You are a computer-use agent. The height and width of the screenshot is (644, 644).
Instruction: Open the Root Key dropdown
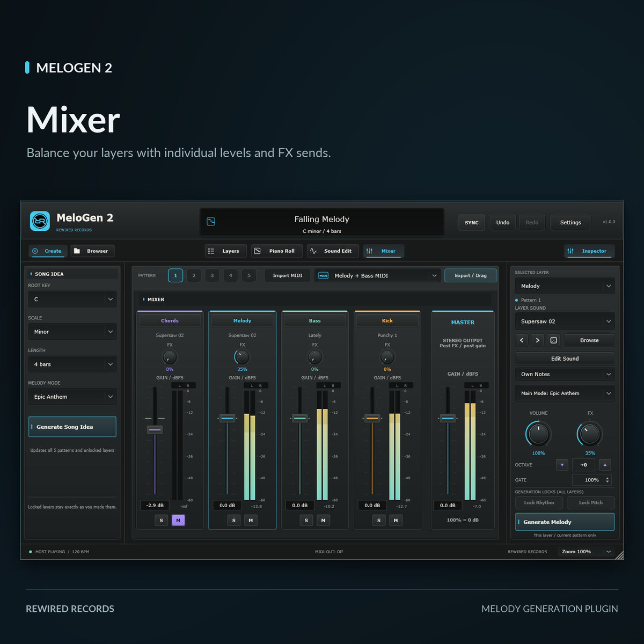(72, 299)
